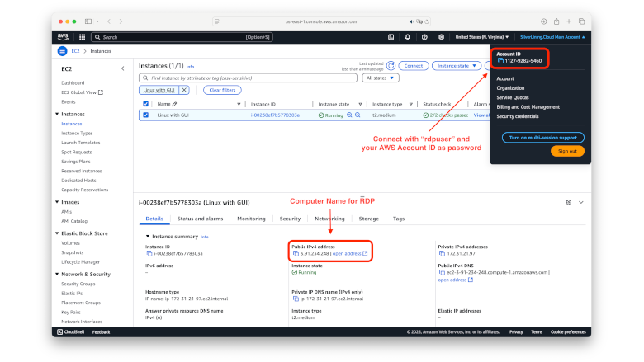644x362 pixels.
Task: Open Key Pairs in the sidebar
Action: click(71, 312)
